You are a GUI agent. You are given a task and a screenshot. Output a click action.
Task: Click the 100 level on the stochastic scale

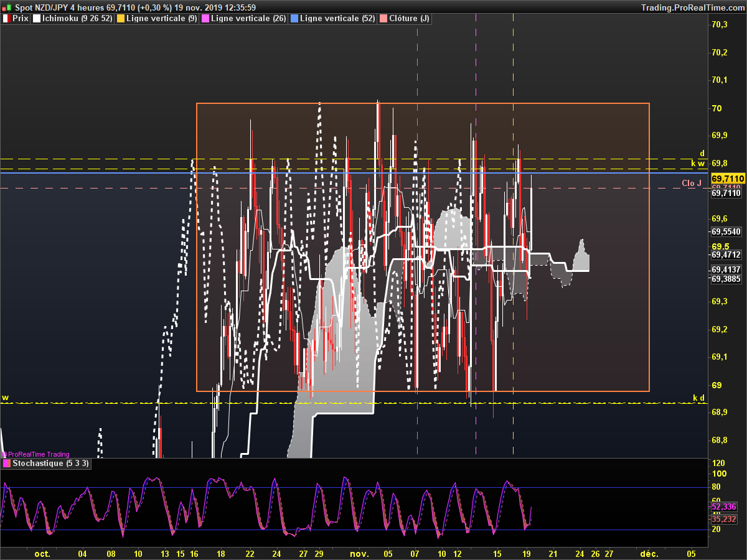pyautogui.click(x=718, y=475)
